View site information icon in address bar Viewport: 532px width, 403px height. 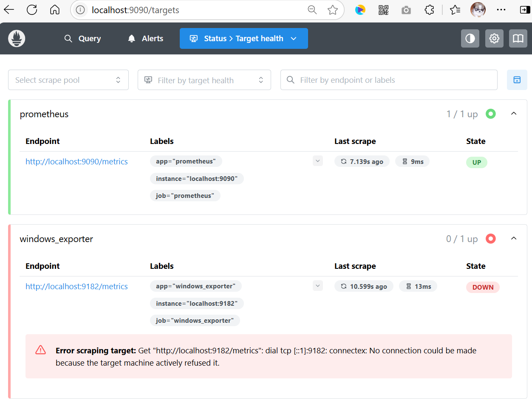click(81, 10)
